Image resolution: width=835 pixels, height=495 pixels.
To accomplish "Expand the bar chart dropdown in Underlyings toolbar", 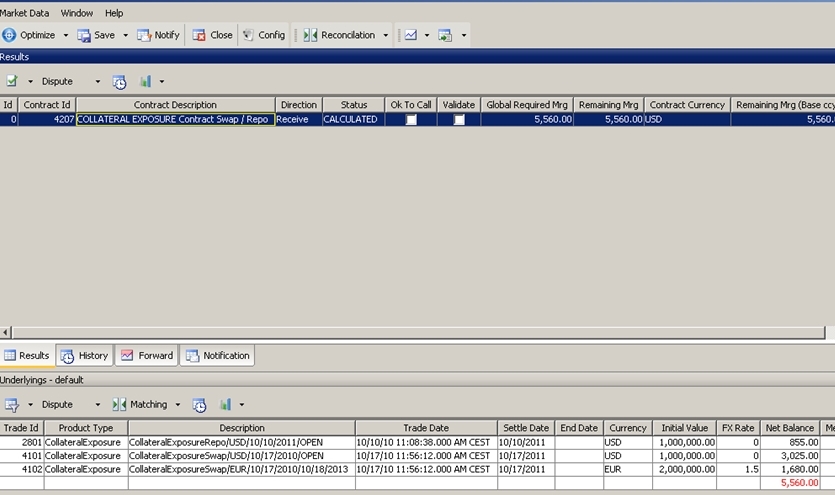I will pos(242,405).
